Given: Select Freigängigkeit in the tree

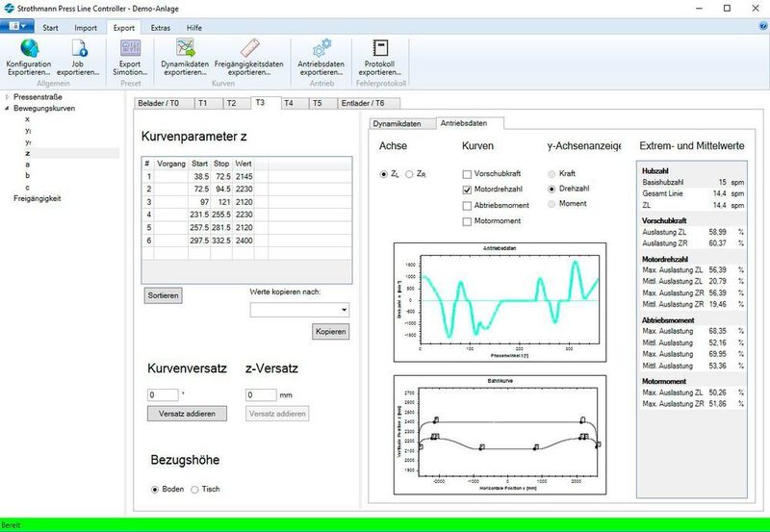Looking at the screenshot, I should 38,197.
